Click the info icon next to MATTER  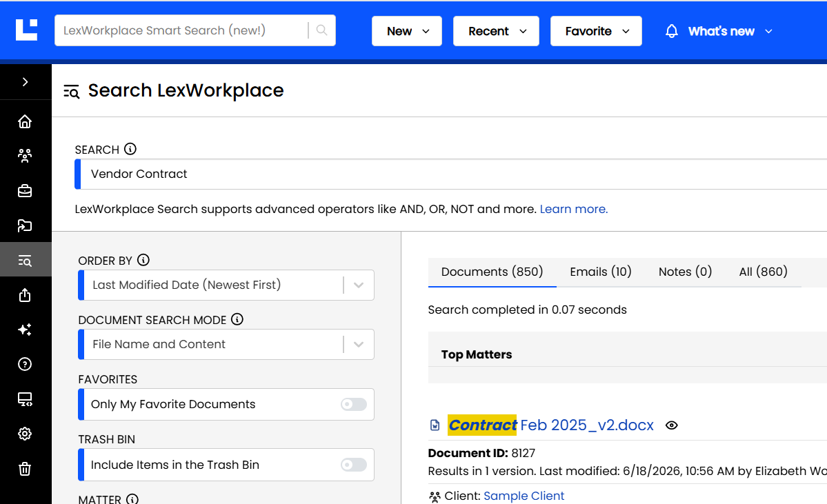pos(132,498)
